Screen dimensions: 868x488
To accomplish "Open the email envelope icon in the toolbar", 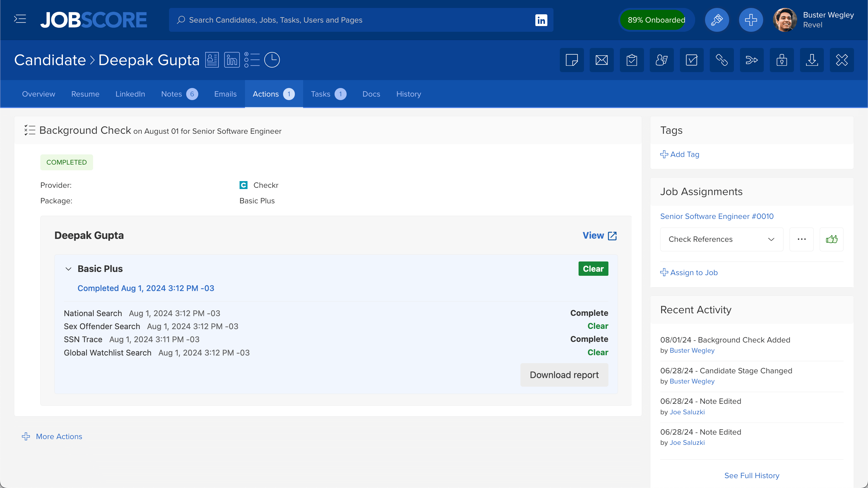I will pyautogui.click(x=602, y=60).
